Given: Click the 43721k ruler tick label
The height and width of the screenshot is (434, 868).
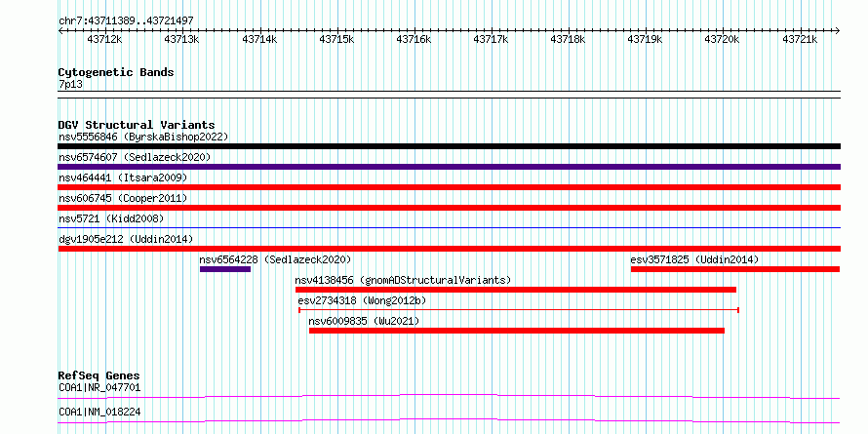Looking at the screenshot, I should pyautogui.click(x=800, y=39).
